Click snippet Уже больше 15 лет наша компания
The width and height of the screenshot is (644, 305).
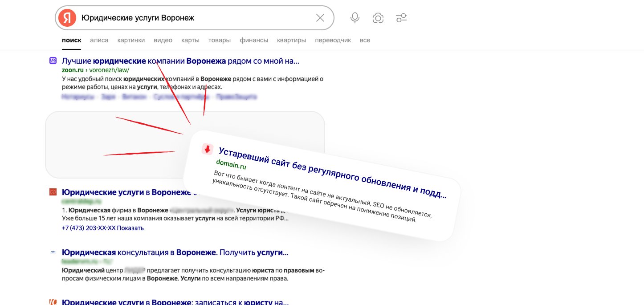click(175, 219)
